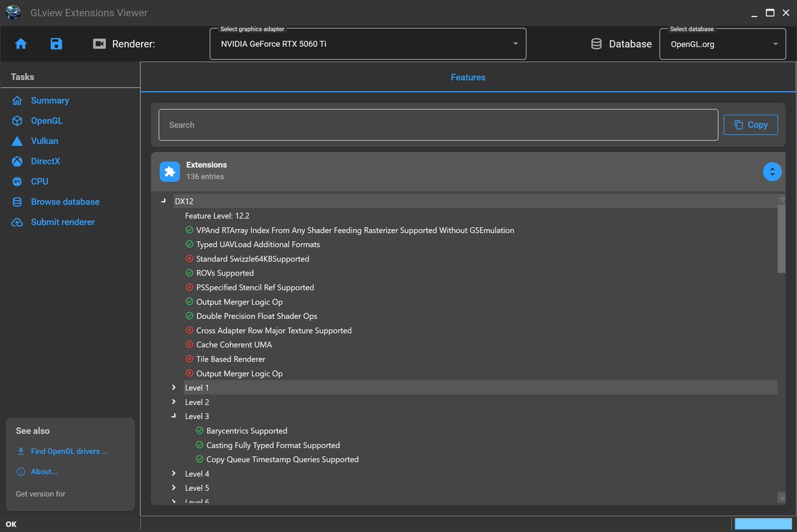The image size is (797, 532).
Task: Click the Database cylinder icon
Action: tap(596, 44)
